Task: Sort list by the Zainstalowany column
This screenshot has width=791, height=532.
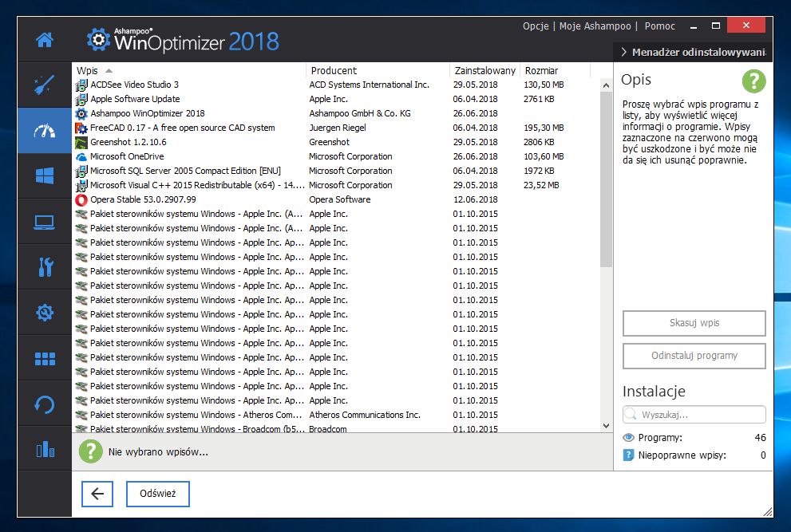Action: point(484,71)
